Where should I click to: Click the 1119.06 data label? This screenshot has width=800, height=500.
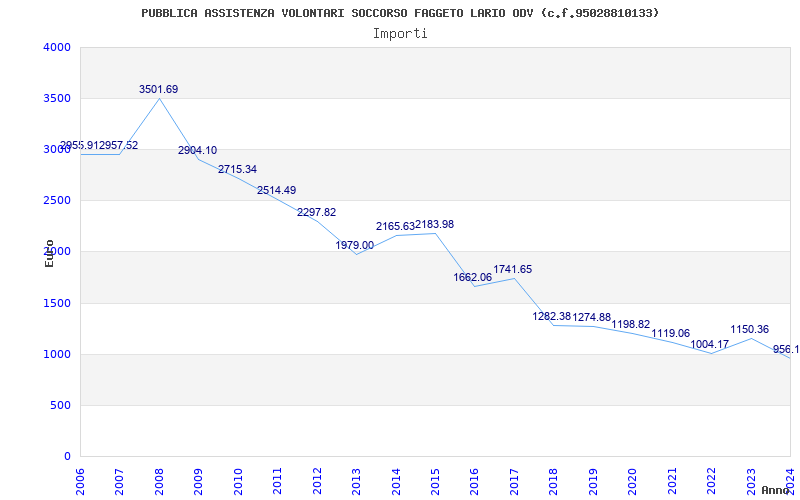[670, 333]
